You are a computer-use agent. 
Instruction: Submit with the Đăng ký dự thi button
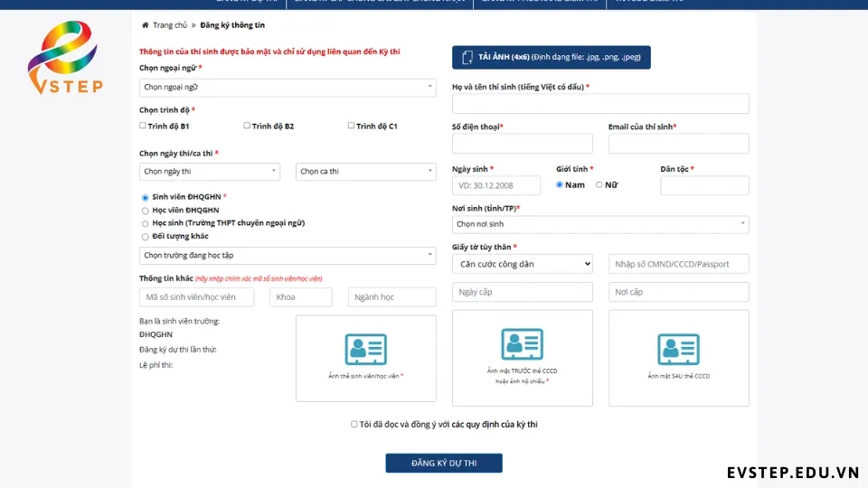[x=444, y=463]
